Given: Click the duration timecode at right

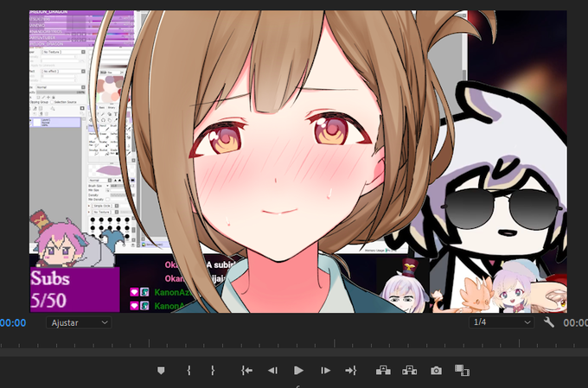Looking at the screenshot, I should click(576, 323).
